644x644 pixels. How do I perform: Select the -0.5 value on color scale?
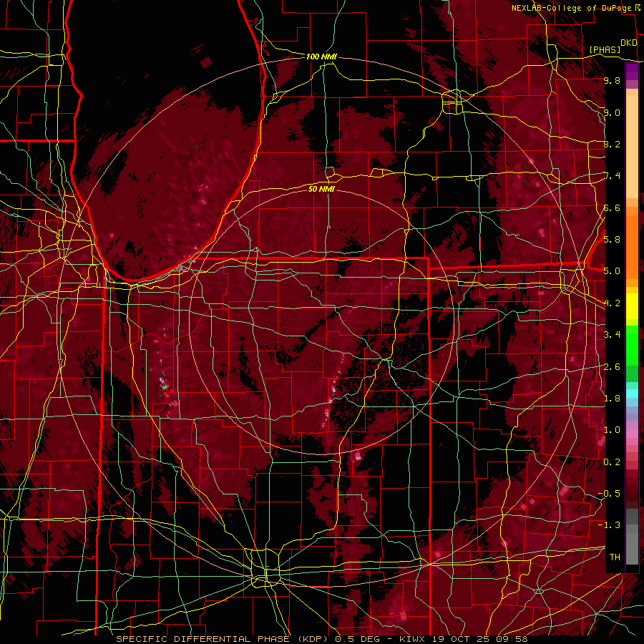(x=610, y=494)
